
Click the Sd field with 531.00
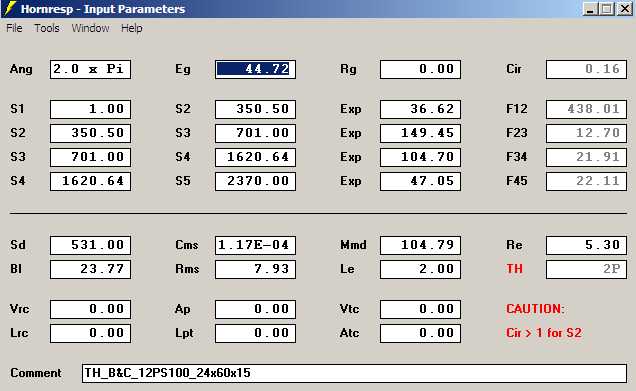(x=90, y=245)
